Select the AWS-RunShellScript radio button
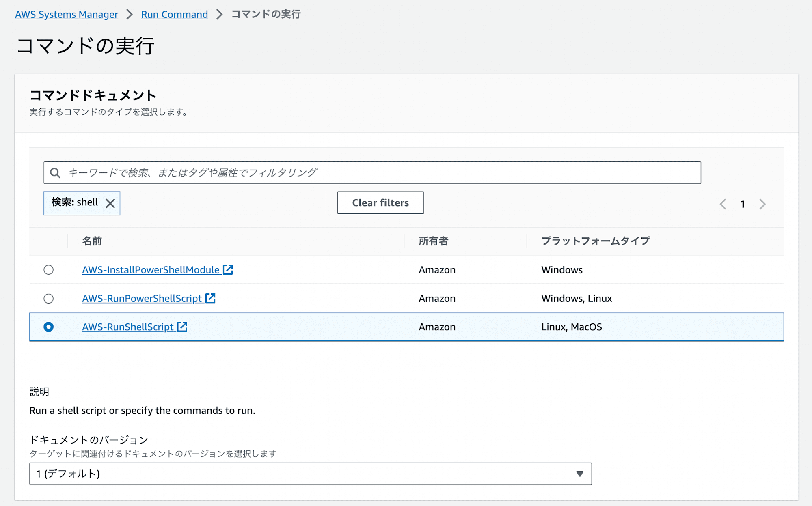 point(48,327)
